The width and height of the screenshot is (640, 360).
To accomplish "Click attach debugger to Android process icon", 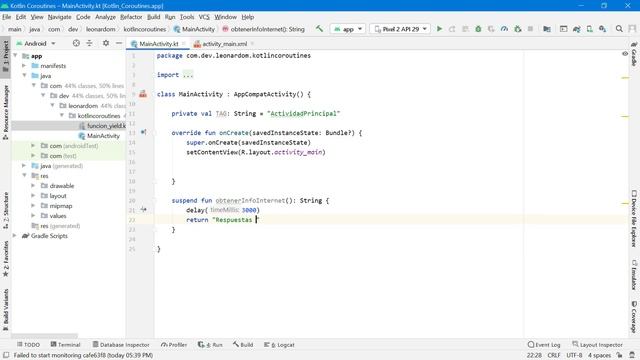I will point(518,29).
